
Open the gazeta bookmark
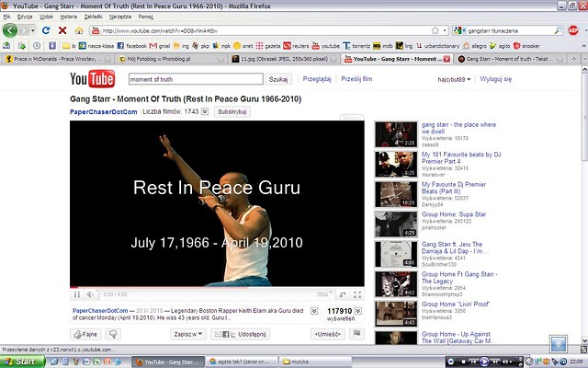268,46
